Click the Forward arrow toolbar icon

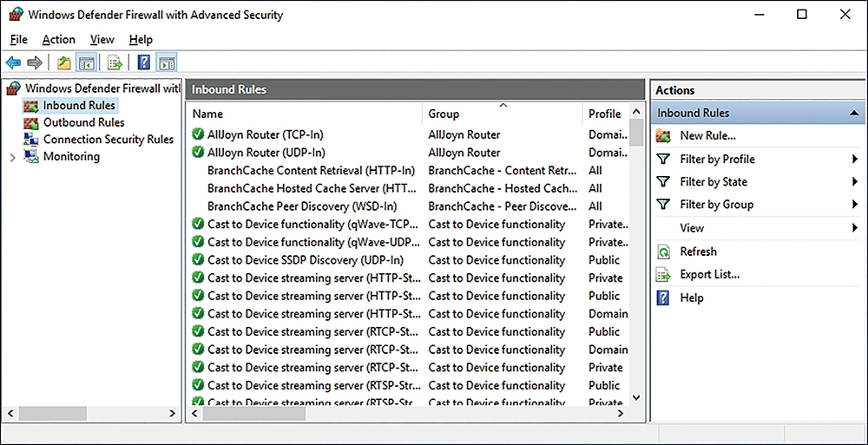(35, 62)
